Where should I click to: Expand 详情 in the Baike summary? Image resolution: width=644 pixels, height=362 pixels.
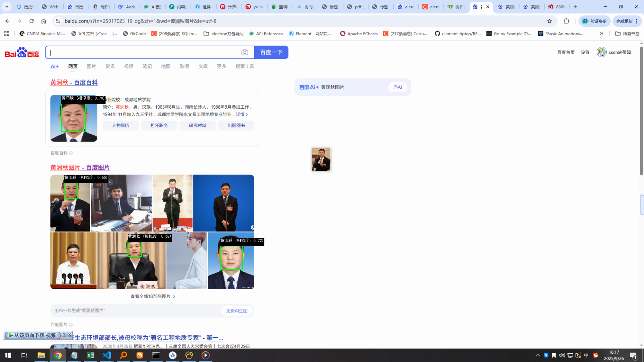[x=242, y=115]
